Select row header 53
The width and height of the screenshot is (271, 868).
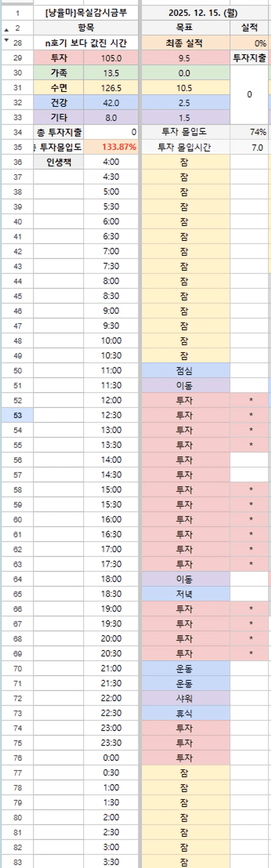(x=17, y=415)
